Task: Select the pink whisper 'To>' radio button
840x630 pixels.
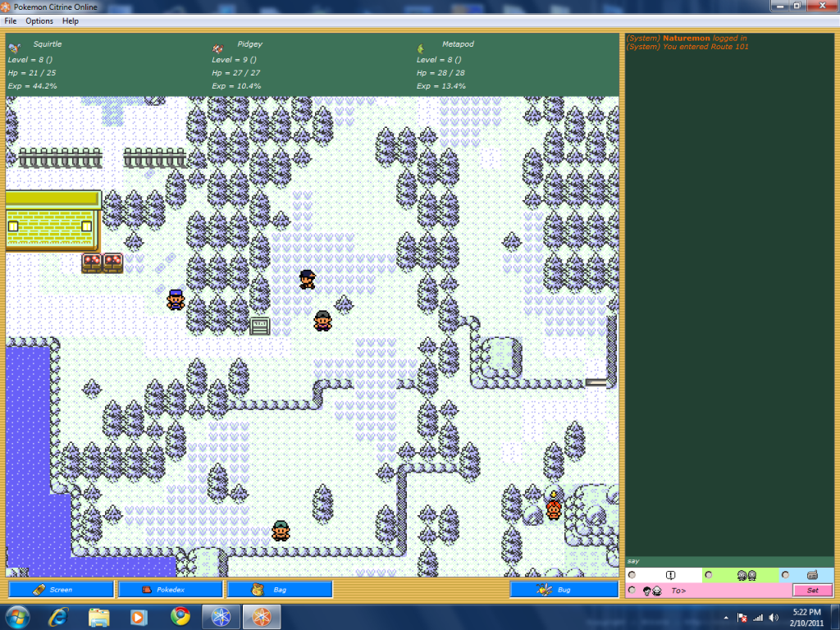Action: 632,591
